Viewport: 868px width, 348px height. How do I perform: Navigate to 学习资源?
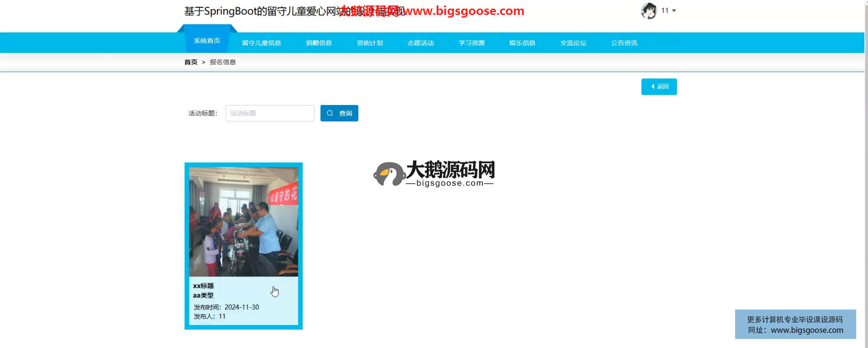pos(472,43)
